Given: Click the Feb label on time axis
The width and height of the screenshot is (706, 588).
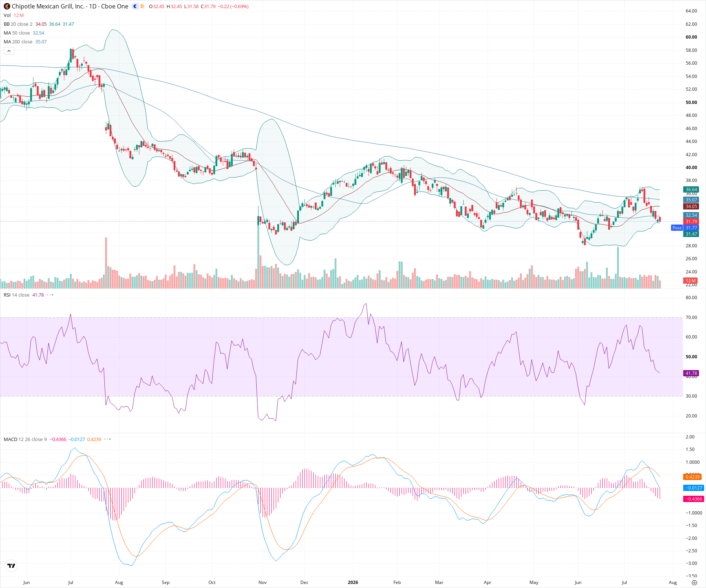Looking at the screenshot, I should pyautogui.click(x=397, y=582).
